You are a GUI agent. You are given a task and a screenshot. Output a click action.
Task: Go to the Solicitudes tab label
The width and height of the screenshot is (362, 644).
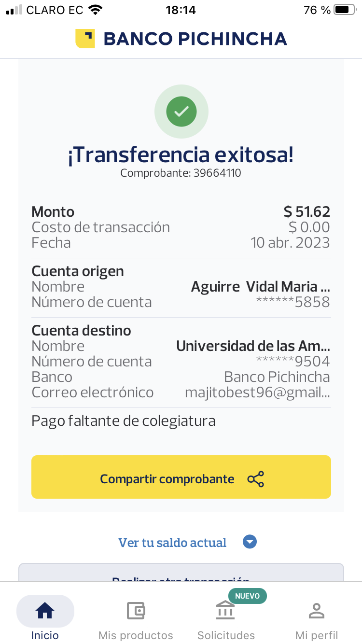coord(226,635)
